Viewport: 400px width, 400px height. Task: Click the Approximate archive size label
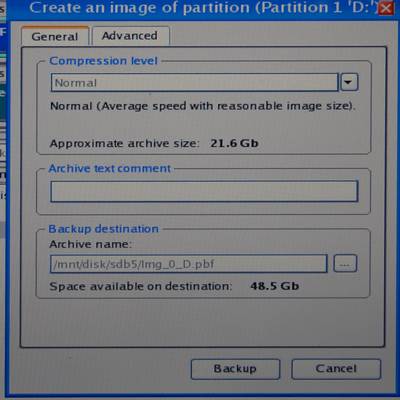(x=124, y=144)
